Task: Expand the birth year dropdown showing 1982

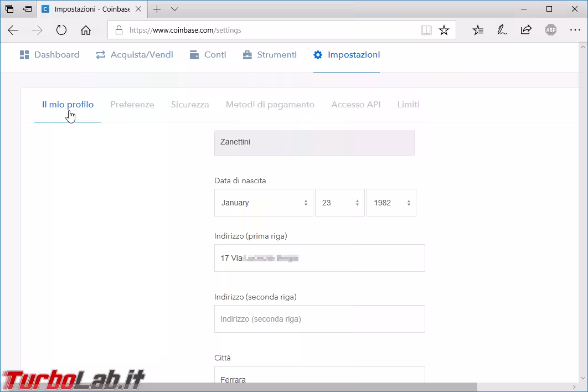Action: coord(391,203)
